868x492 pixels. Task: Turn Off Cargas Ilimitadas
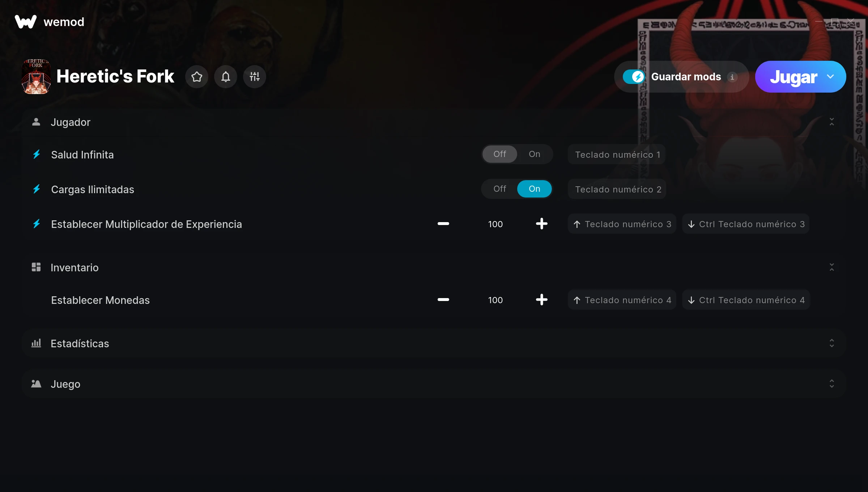499,189
